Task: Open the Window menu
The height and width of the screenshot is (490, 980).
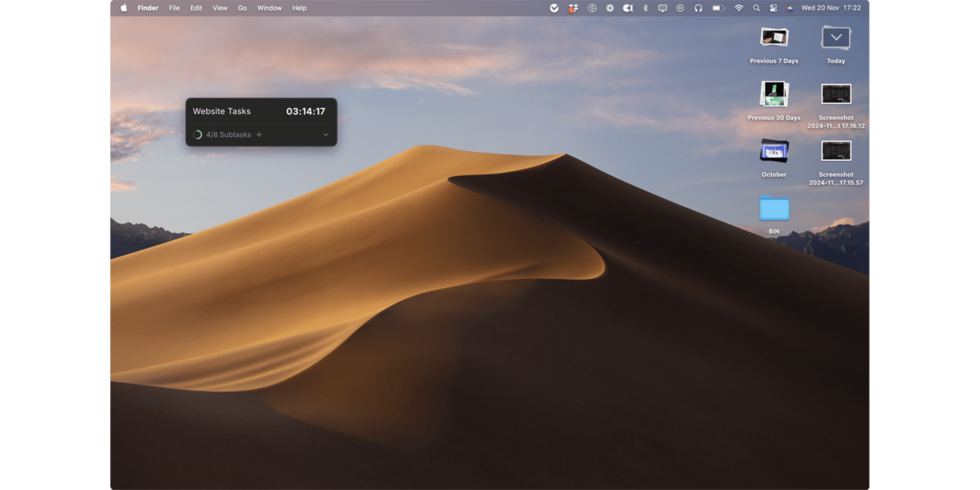Action: 269,8
